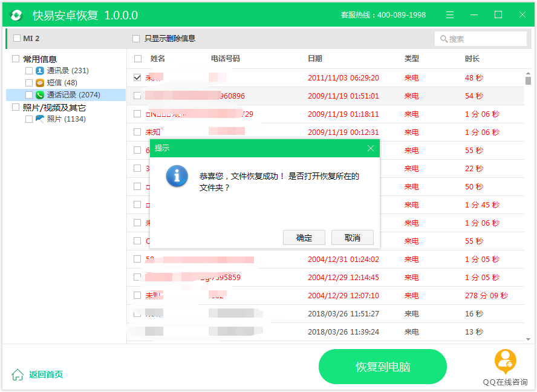Close the 提示 dialog with X
This screenshot has width=537, height=392.
[371, 148]
